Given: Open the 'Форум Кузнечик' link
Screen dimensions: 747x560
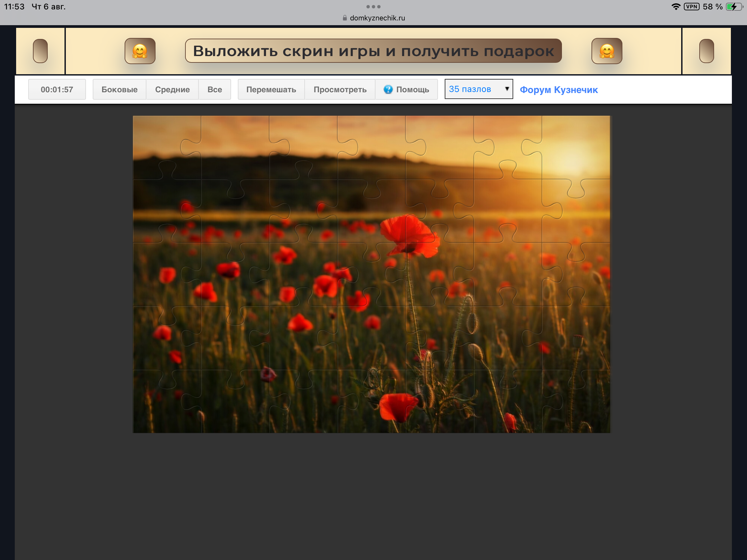Looking at the screenshot, I should pos(559,90).
